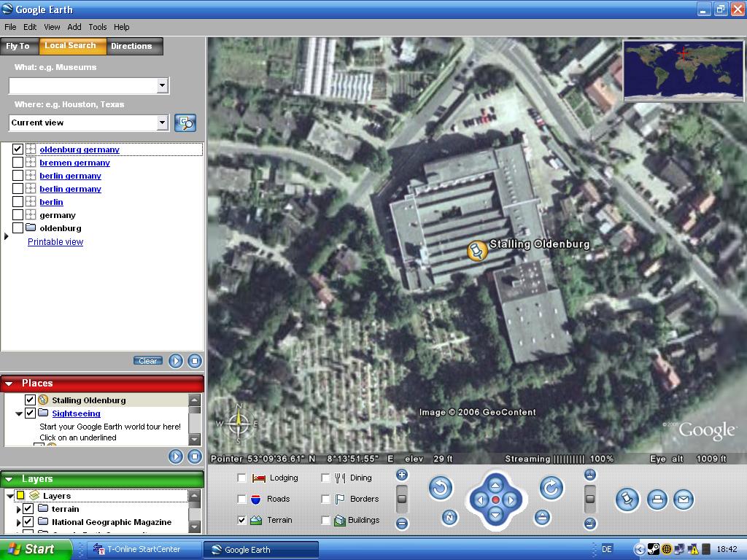The height and width of the screenshot is (560, 747).
Task: Switch to the Directions tab
Action: (134, 46)
